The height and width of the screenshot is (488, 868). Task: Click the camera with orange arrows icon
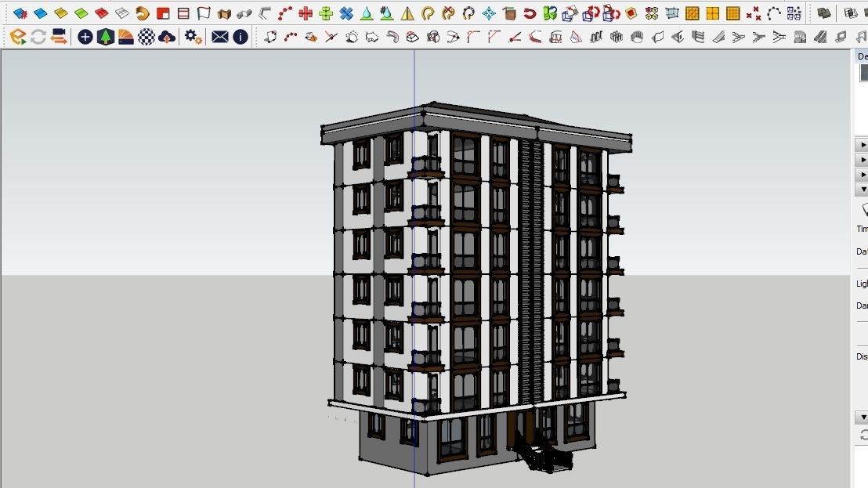[x=59, y=37]
